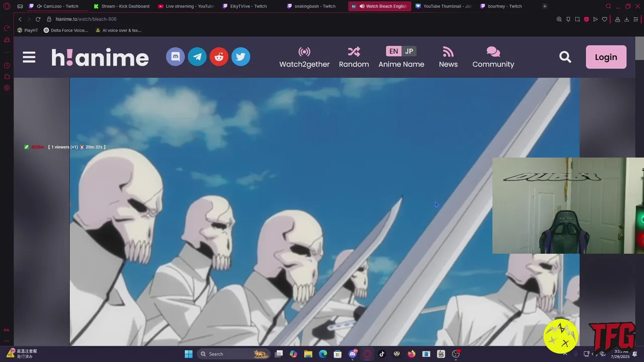Click the heart bookmark icon in toolbar
Viewport: 644px width, 362px height.
click(x=604, y=19)
